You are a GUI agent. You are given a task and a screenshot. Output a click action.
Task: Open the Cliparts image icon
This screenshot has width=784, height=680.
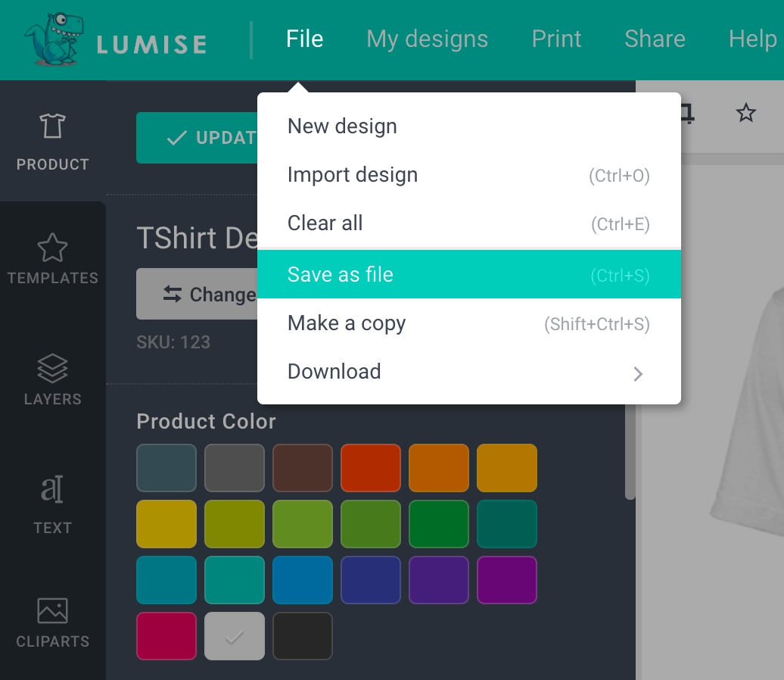[52, 611]
